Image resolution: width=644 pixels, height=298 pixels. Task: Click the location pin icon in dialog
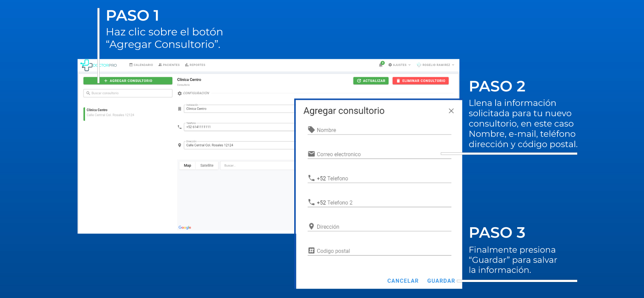tap(311, 226)
